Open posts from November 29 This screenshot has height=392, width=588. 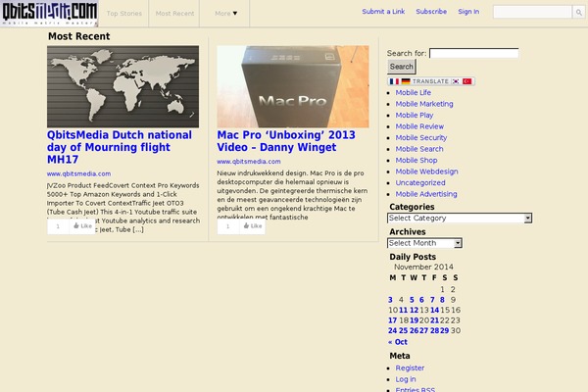click(x=444, y=331)
